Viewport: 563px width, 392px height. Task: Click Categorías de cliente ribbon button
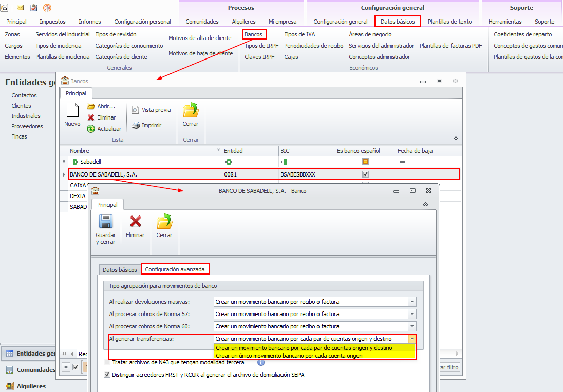pyautogui.click(x=121, y=57)
